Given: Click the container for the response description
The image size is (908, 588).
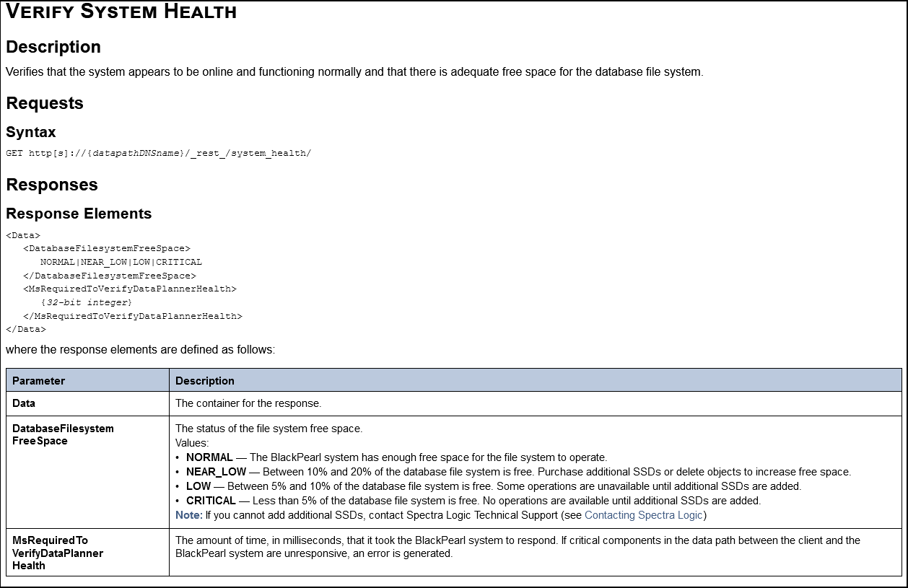Looking at the screenshot, I should [248, 403].
